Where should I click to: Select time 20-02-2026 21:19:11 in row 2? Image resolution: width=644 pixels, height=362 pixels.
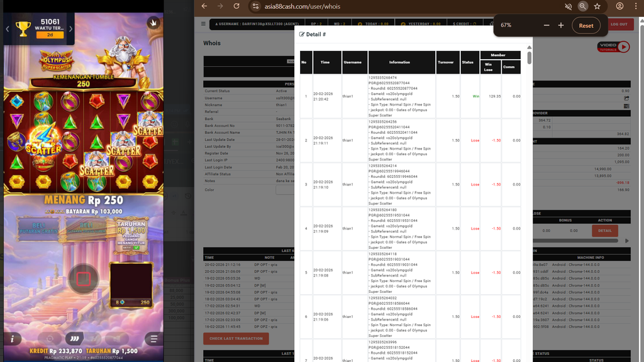[x=323, y=140]
